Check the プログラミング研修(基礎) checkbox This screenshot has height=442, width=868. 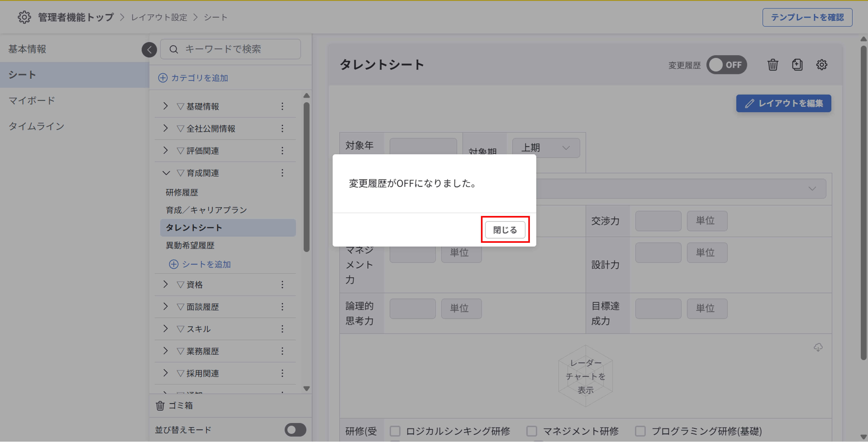(x=640, y=431)
